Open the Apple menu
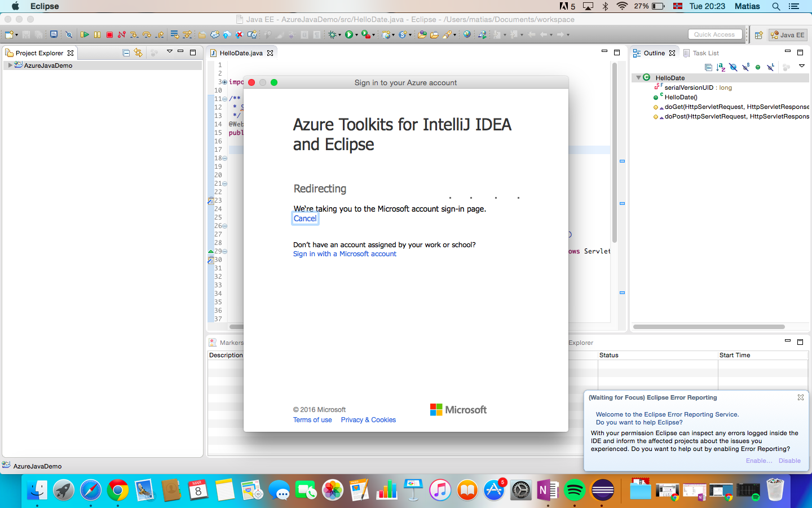 tap(15, 6)
